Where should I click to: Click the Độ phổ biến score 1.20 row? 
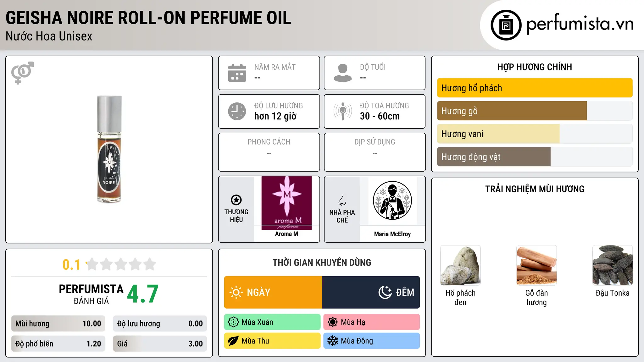(58, 344)
